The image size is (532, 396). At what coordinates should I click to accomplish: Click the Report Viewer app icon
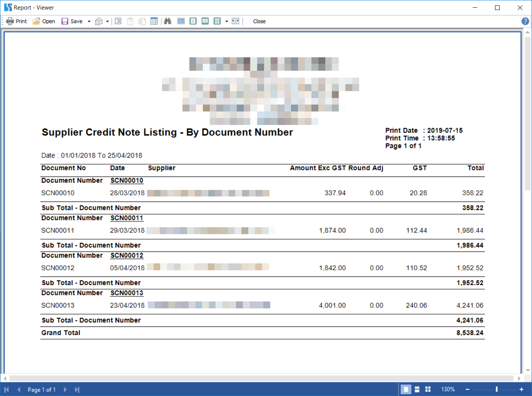click(8, 7)
